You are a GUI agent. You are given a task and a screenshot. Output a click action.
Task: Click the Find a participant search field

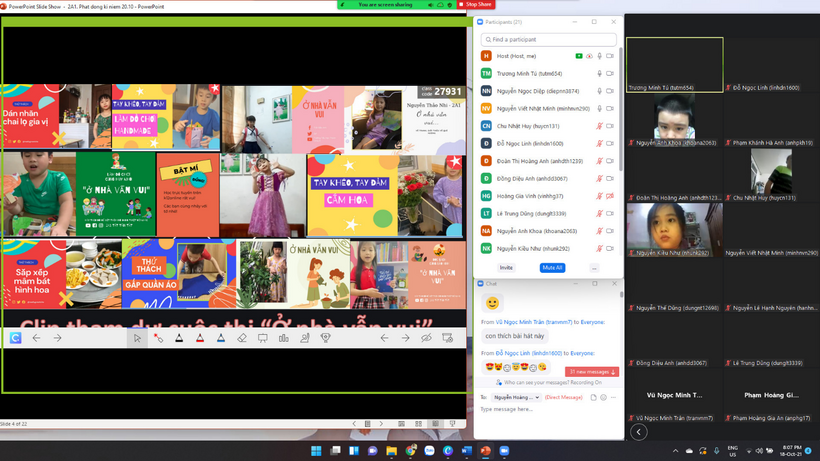coord(548,39)
